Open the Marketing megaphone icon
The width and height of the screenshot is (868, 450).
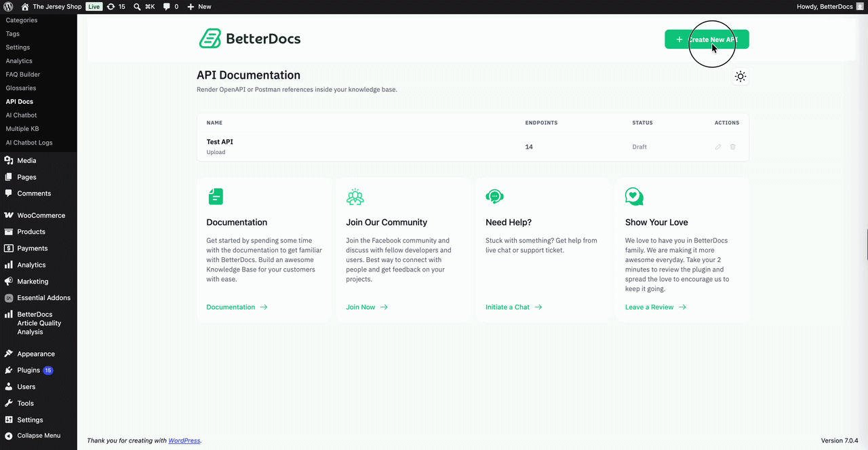(x=9, y=281)
